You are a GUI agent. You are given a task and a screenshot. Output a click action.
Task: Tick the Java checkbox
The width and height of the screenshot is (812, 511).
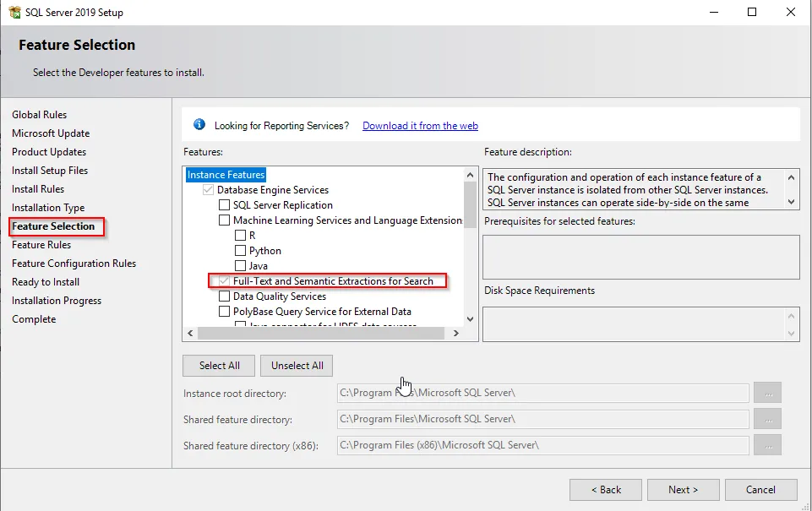[x=240, y=265]
